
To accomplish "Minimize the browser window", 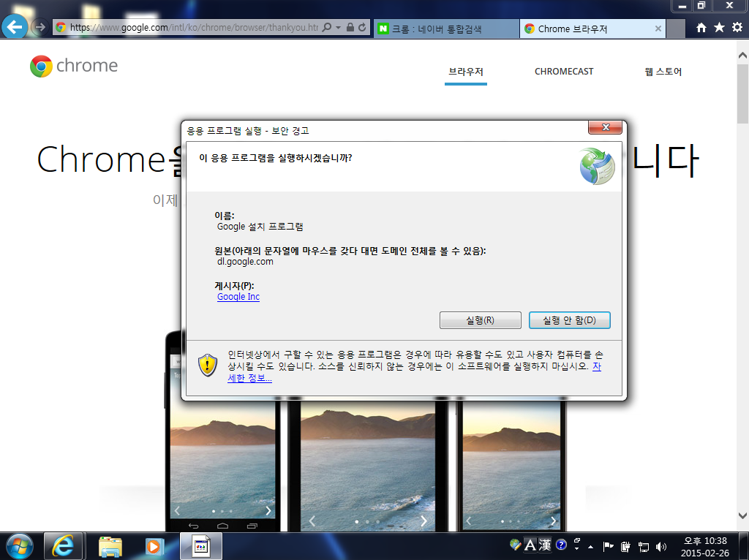I will coord(682,5).
